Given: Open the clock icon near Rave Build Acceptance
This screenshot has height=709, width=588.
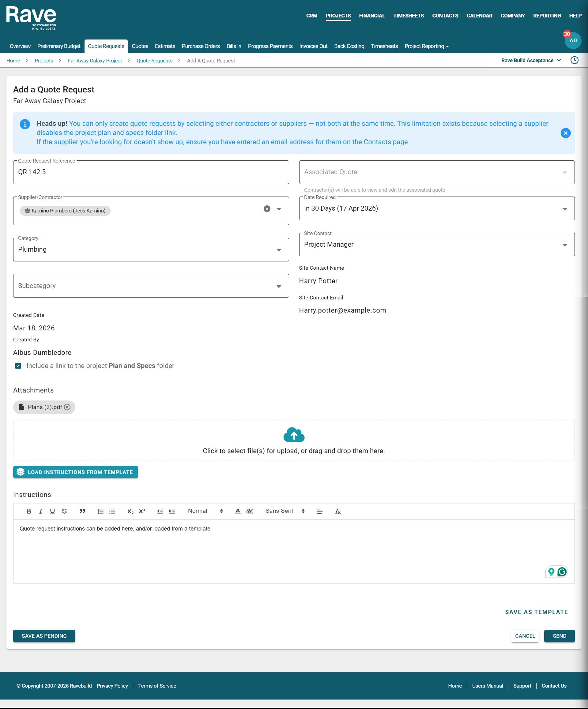Looking at the screenshot, I should click(x=574, y=60).
